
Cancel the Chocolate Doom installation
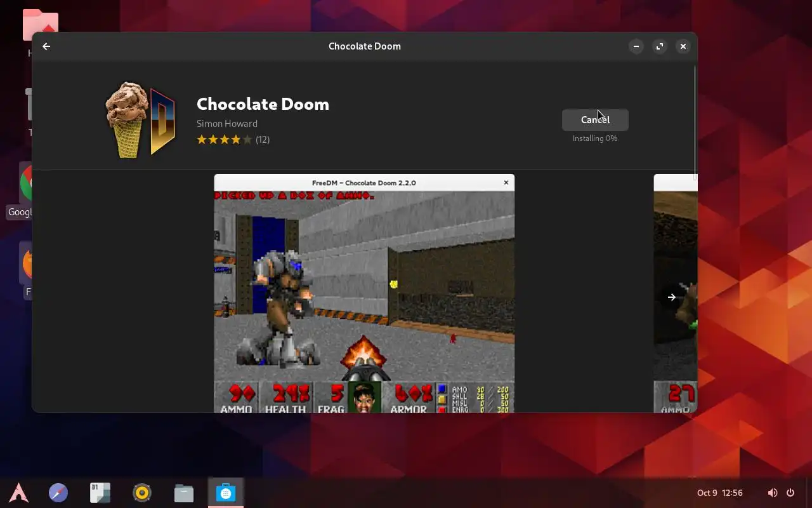pyautogui.click(x=595, y=119)
